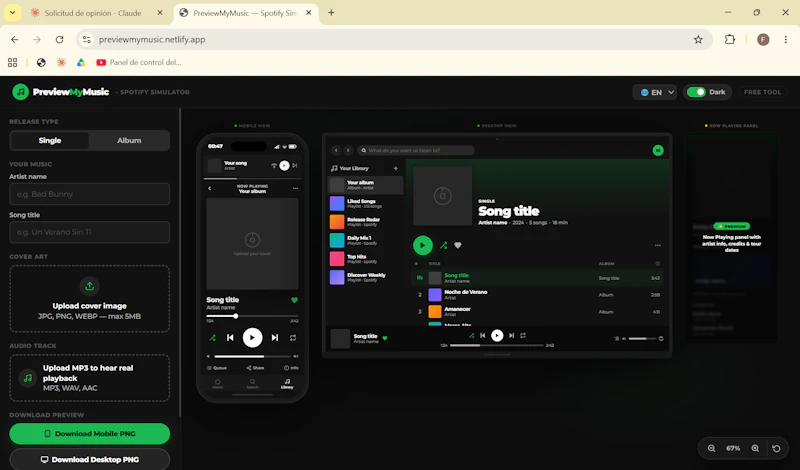Toggle the desktop bottom bar heart
This screenshot has height=470, width=800.
coord(385,338)
